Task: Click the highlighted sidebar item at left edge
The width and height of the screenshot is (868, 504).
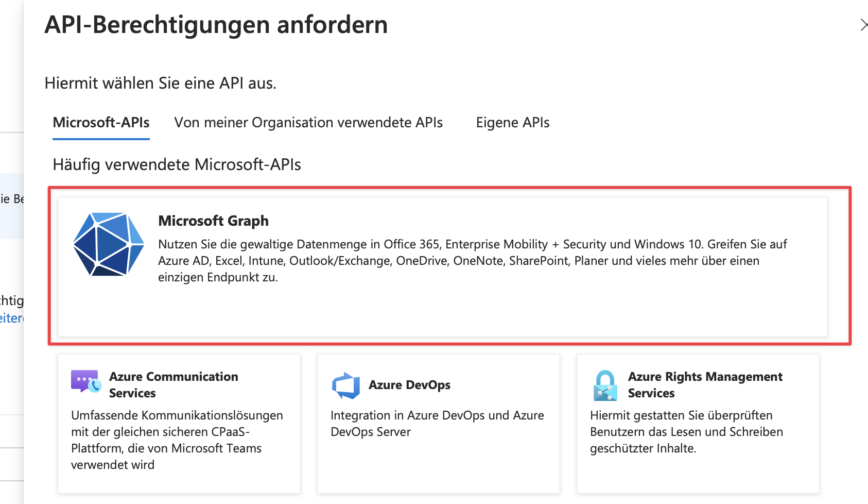Action: (x=11, y=199)
